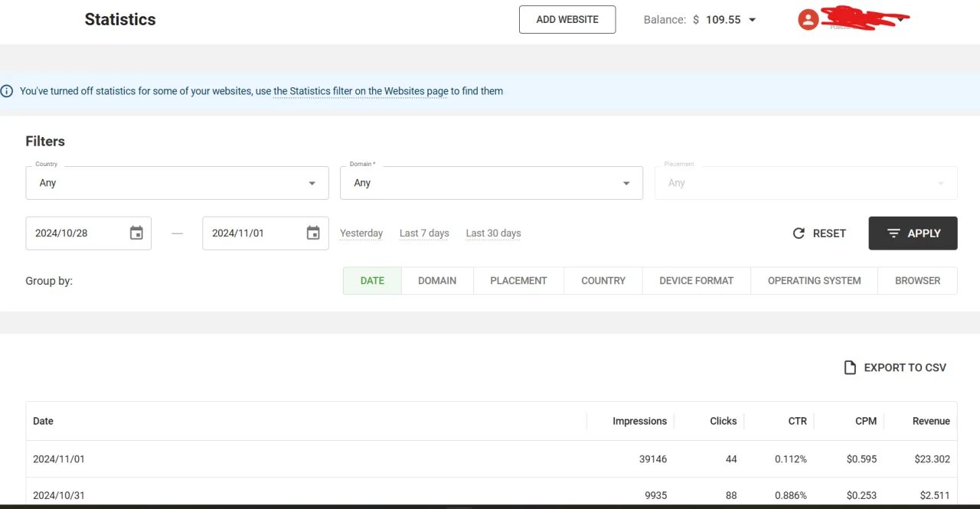Group statistics by Operating System
This screenshot has height=509, width=980.
pyautogui.click(x=814, y=280)
